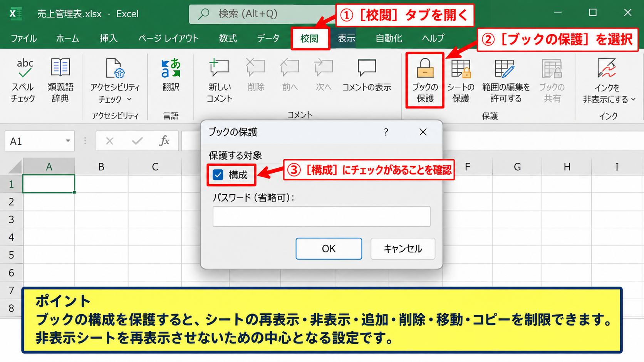644x362 pixels.
Task: Click the formula bar confirm checkmark
Action: point(137,141)
